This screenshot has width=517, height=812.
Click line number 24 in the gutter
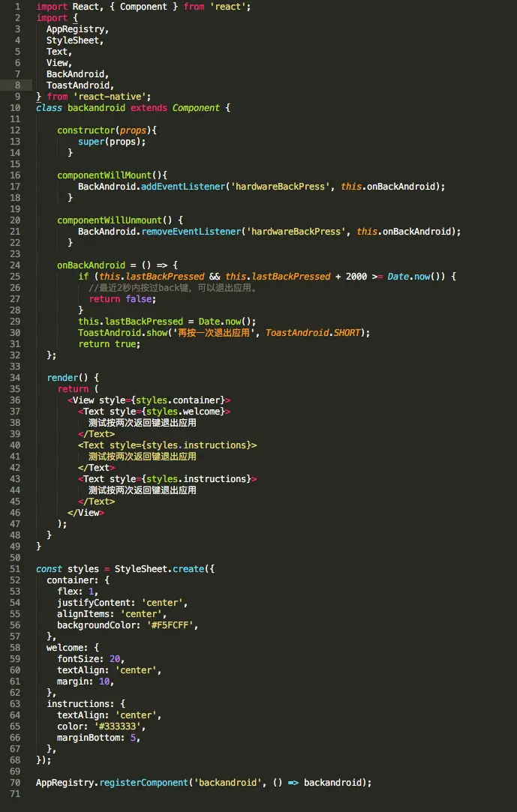click(x=15, y=265)
